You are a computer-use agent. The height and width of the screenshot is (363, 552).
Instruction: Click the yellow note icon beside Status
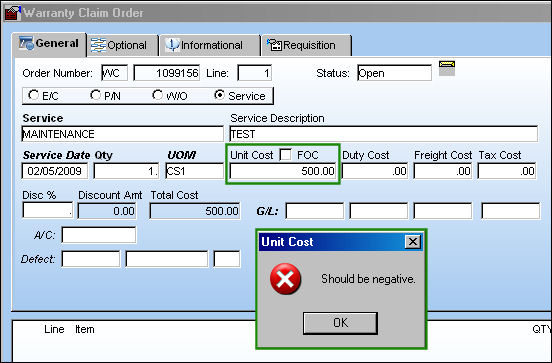tap(447, 68)
